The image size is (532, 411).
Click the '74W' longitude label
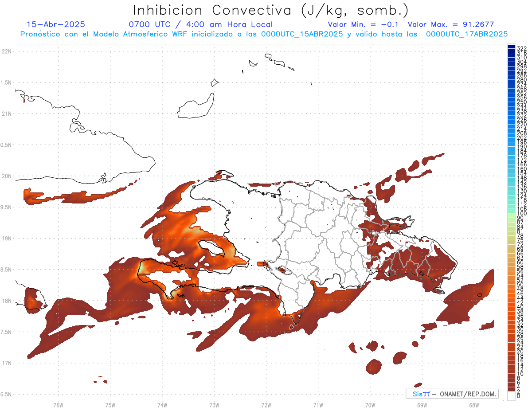pos(162,405)
